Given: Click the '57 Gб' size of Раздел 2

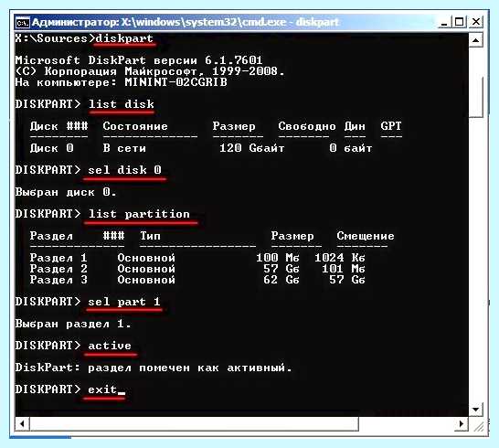Looking at the screenshot, I should coord(281,269).
